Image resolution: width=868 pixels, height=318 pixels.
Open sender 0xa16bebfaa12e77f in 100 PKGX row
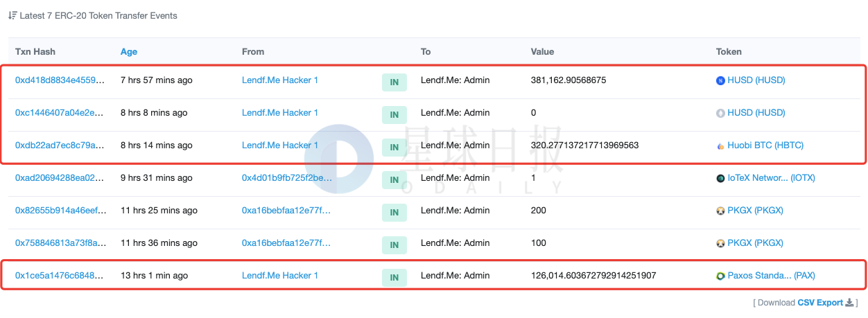[286, 243]
